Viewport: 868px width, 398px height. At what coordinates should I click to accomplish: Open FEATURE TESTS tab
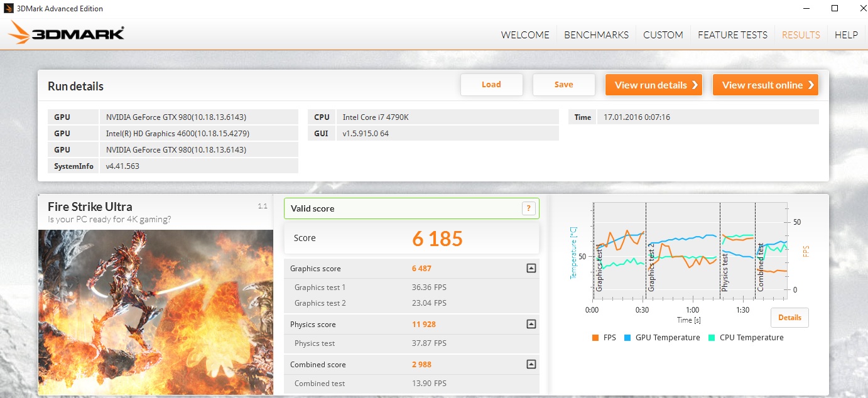pos(732,35)
